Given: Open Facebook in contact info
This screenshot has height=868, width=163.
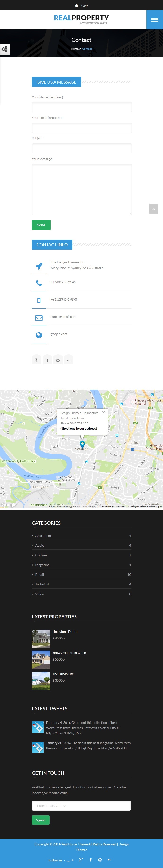Looking at the screenshot, I should click(x=47, y=360).
